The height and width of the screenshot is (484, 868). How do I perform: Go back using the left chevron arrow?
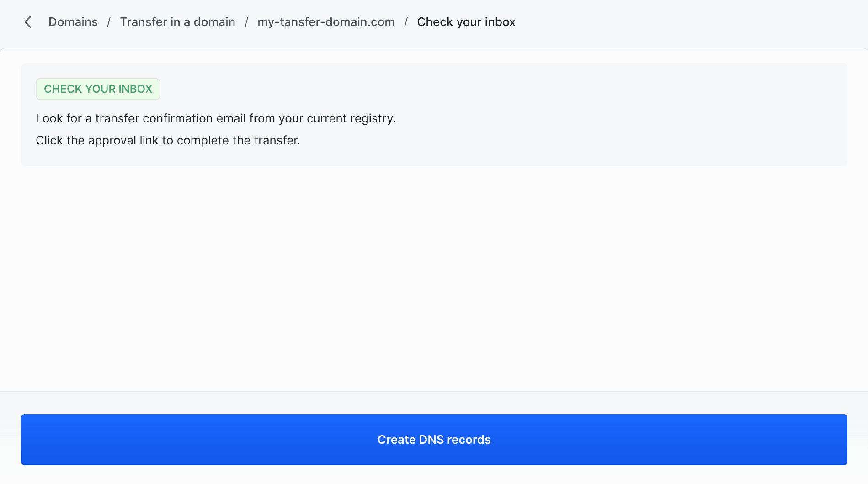[x=28, y=22]
